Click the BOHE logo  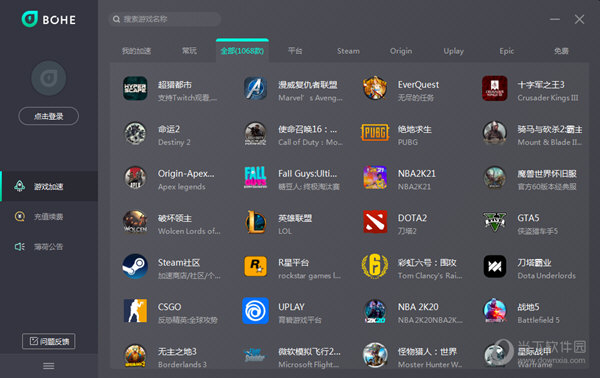pos(49,19)
